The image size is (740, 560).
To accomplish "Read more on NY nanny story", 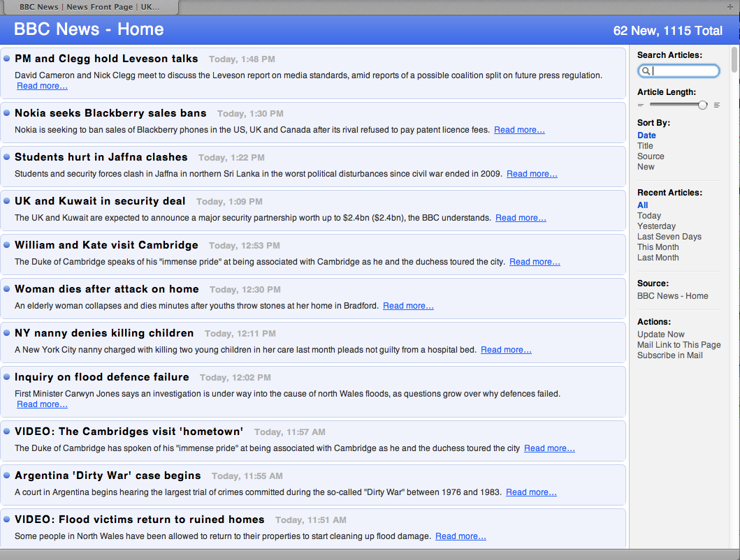I will [506, 350].
